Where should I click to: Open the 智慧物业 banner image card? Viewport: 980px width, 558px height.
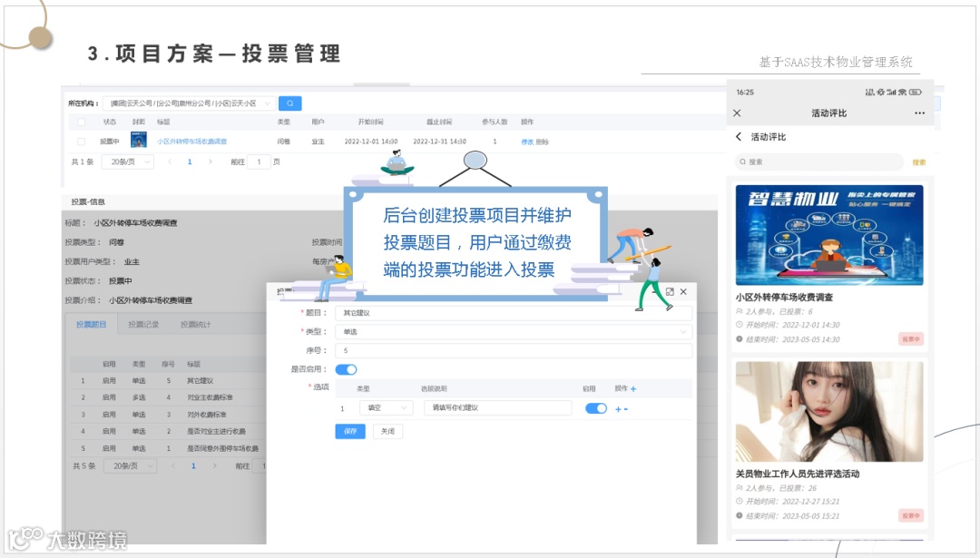click(x=829, y=235)
